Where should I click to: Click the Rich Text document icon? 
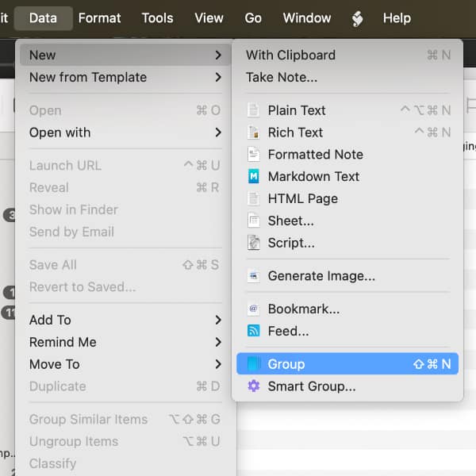[x=254, y=132]
